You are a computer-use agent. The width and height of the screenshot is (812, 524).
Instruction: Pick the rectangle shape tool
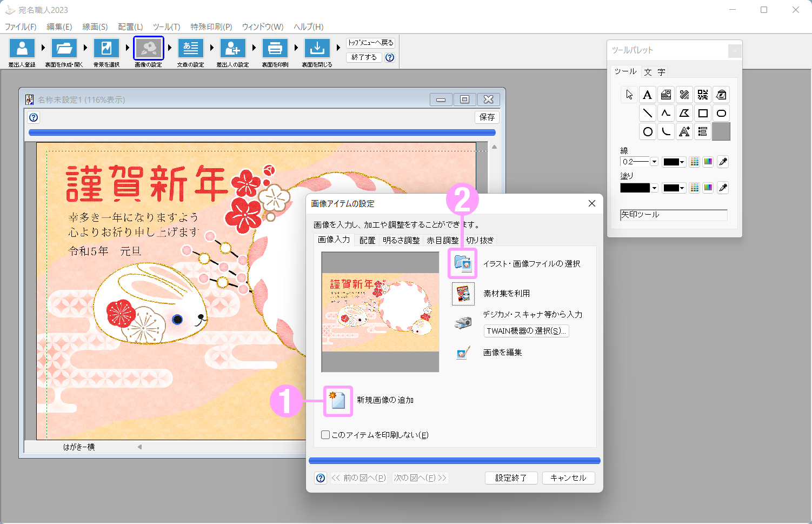click(x=703, y=114)
